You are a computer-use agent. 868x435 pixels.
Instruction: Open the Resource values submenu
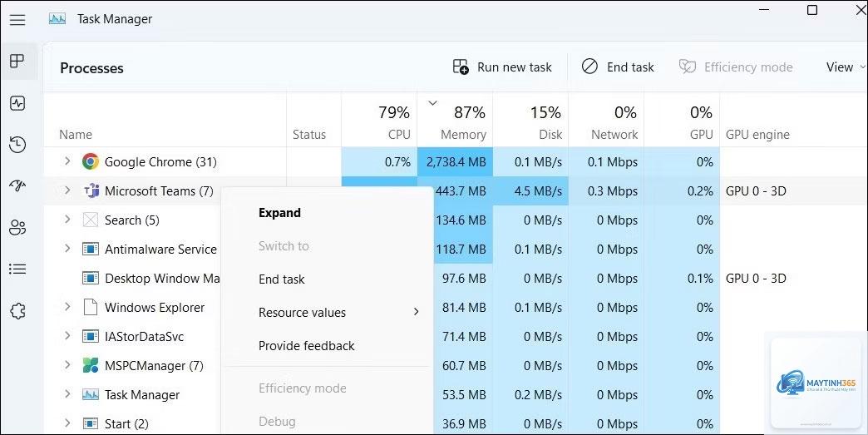point(327,313)
